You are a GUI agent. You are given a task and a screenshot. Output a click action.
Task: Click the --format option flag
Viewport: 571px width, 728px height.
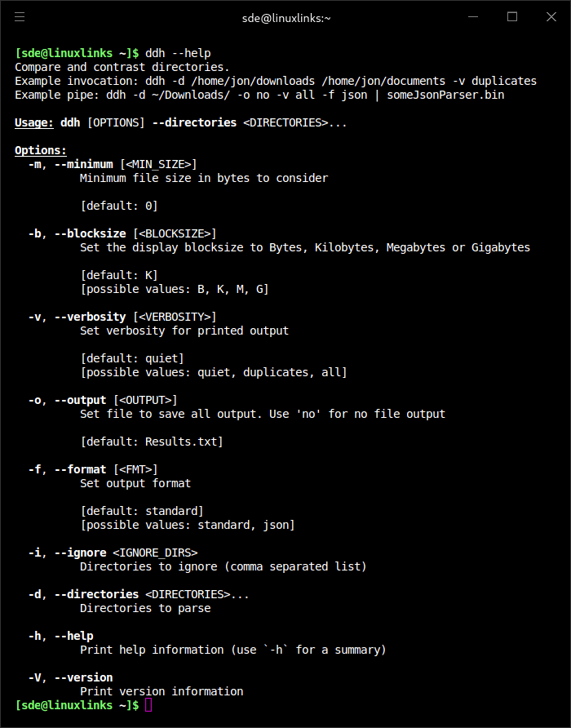pyautogui.click(x=80, y=469)
